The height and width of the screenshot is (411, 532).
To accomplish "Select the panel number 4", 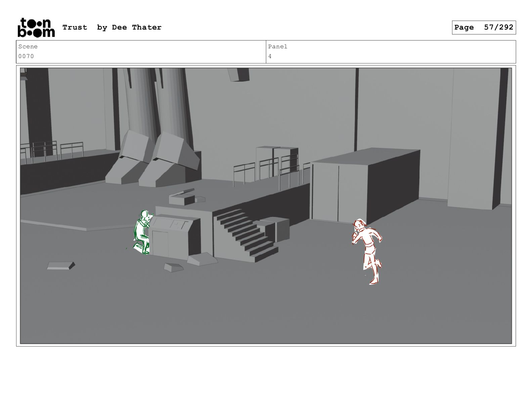I will click(270, 56).
